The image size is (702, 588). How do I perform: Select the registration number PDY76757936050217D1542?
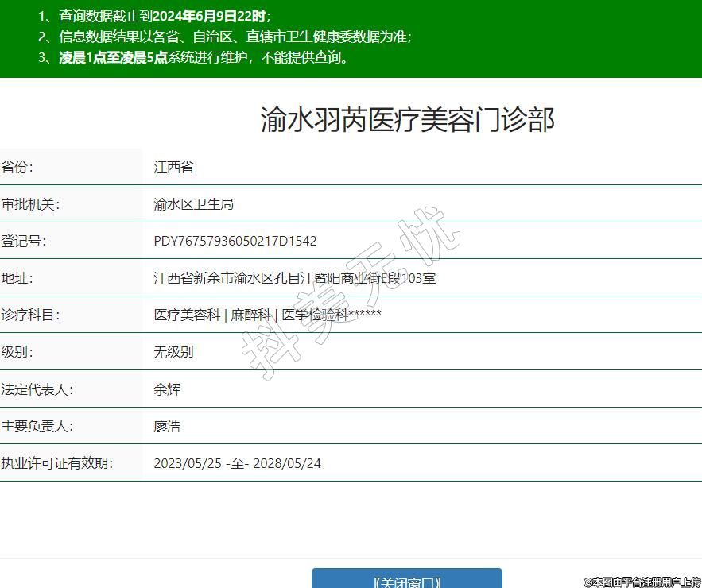pyautogui.click(x=235, y=241)
